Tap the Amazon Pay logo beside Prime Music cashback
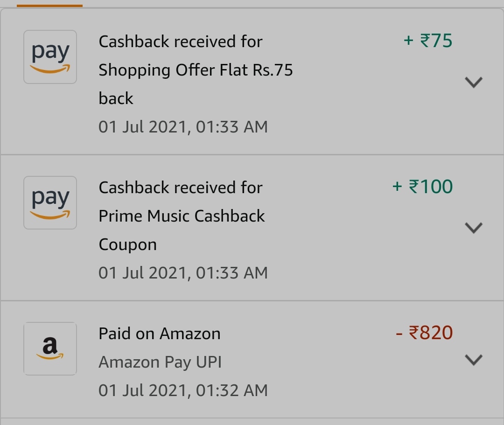This screenshot has width=504, height=425. click(x=50, y=203)
